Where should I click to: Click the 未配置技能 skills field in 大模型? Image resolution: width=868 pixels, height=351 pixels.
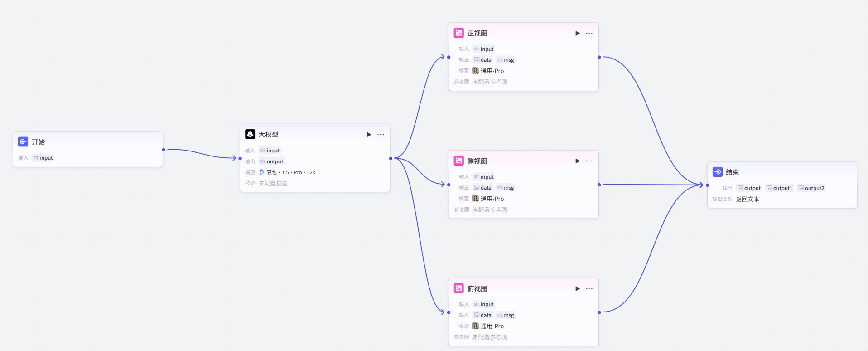pyautogui.click(x=273, y=183)
